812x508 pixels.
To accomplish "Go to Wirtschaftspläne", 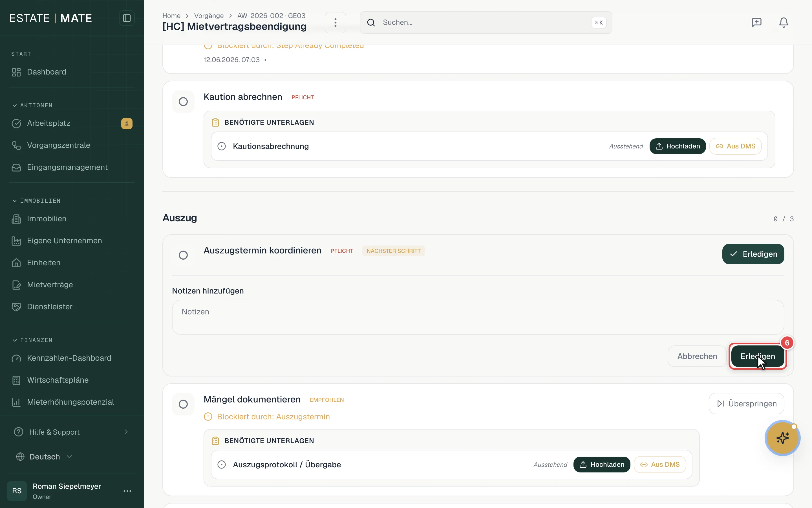I will (x=72, y=380).
